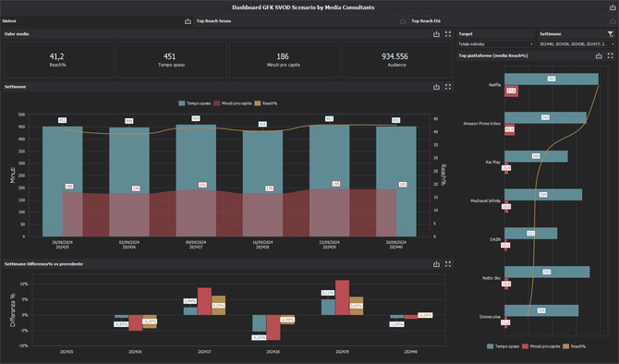Click the Tempo speso bar for week 202439
The image size is (619, 364).
(329, 181)
